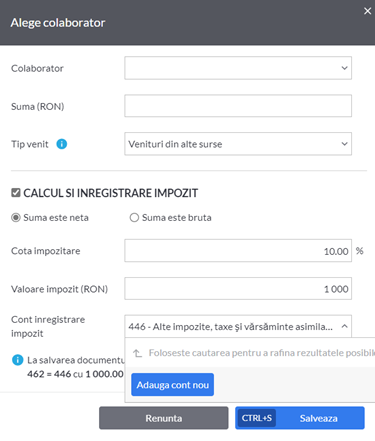Click the percent symbol next to Cota impozitare
The image size is (375, 441).
tap(359, 251)
